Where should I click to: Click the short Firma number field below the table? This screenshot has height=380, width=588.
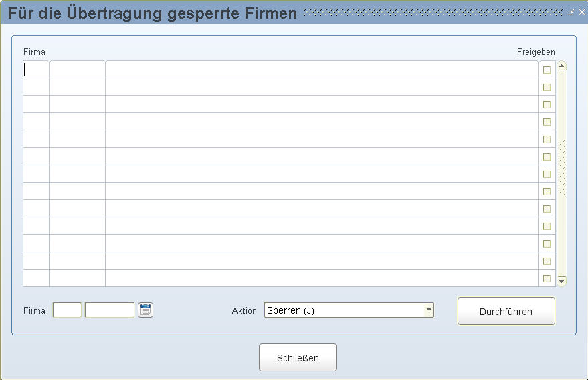(x=67, y=310)
